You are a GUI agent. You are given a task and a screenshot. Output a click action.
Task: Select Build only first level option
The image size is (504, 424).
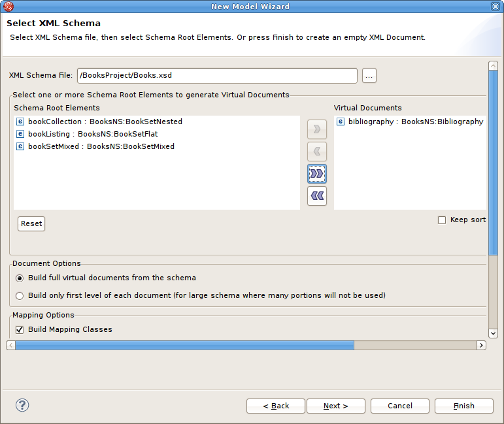(x=20, y=295)
